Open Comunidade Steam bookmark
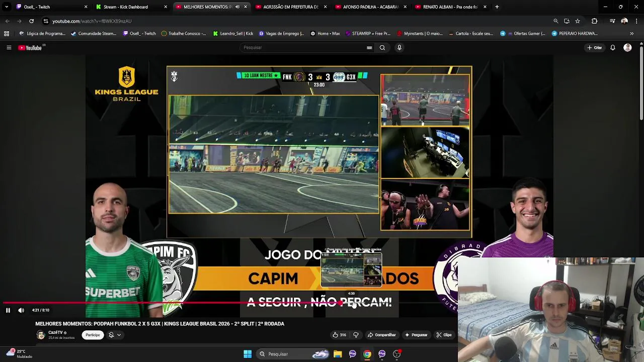644x362 pixels. [94, 34]
